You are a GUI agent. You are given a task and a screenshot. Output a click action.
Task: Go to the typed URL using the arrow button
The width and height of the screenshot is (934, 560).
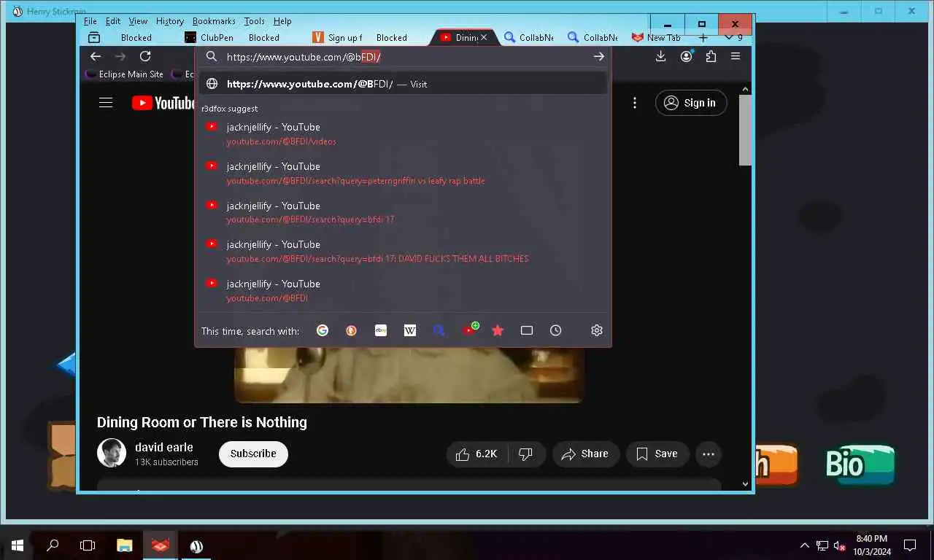[598, 56]
